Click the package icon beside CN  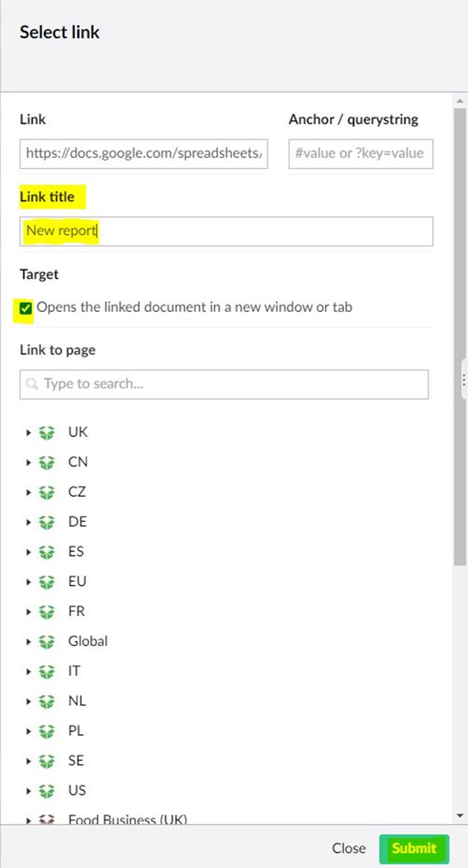click(x=46, y=462)
